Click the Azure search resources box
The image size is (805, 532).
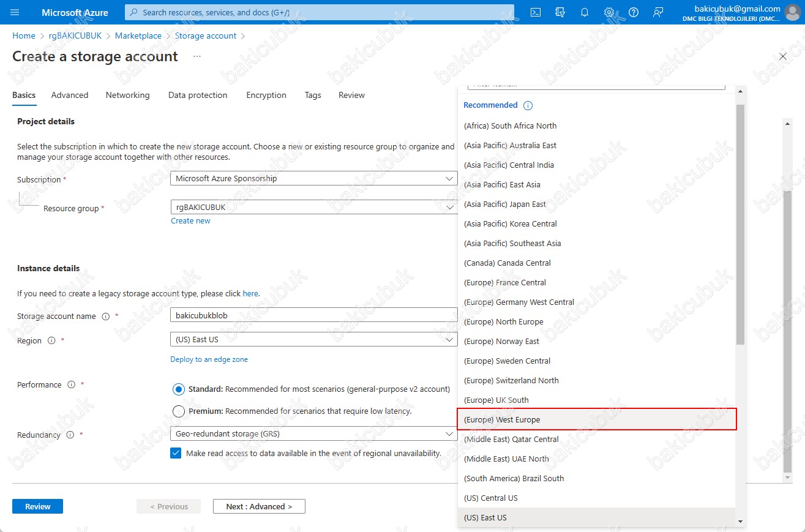coord(320,12)
